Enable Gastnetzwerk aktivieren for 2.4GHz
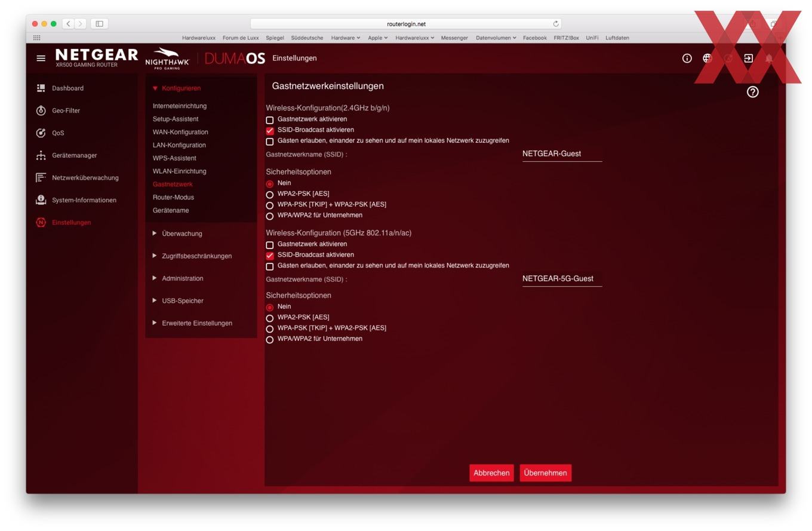Screen dimensions: 812x531 point(269,120)
